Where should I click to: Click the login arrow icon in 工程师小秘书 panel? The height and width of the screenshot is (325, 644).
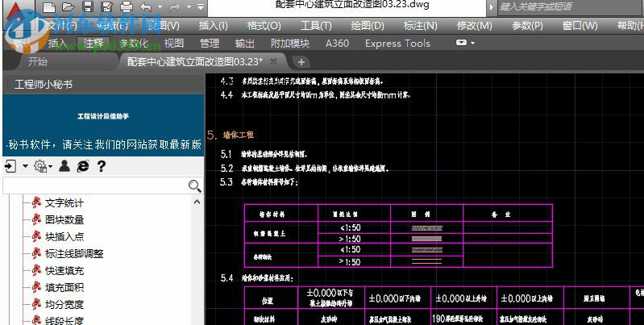[10, 166]
